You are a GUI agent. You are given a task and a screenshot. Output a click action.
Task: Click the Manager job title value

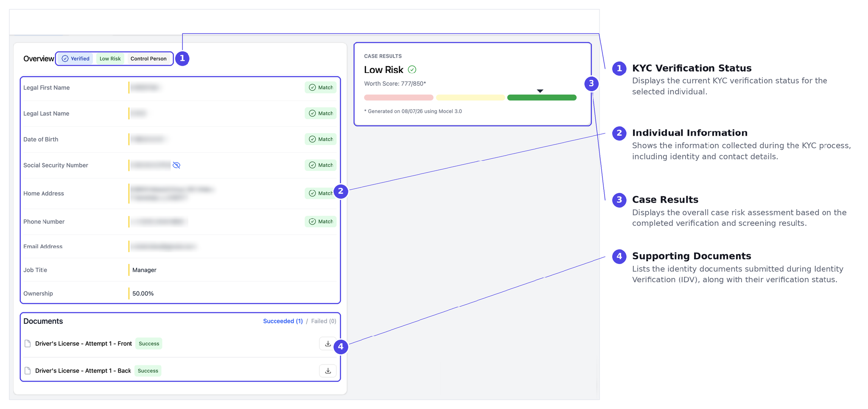pos(144,270)
